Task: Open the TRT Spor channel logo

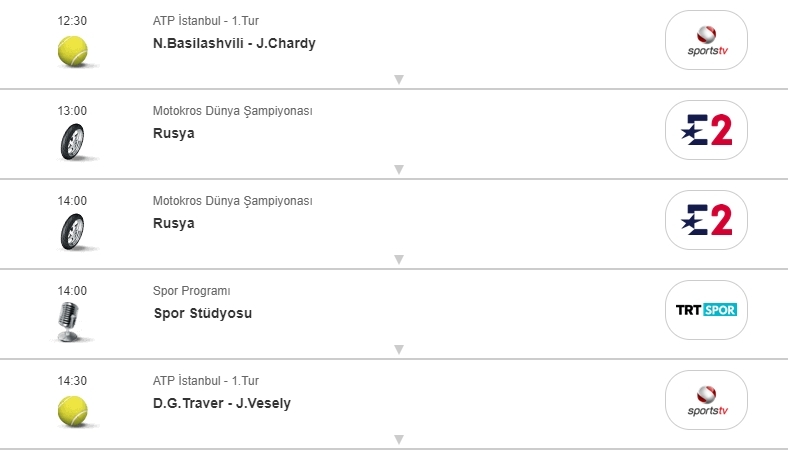Action: [x=706, y=310]
